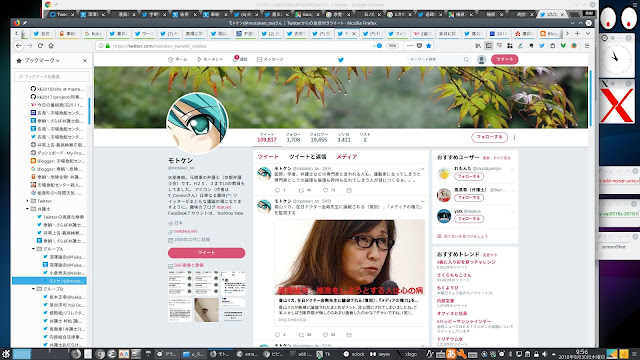
Task: Open the ダッシュボード bookmark
Action: [x=58, y=153]
